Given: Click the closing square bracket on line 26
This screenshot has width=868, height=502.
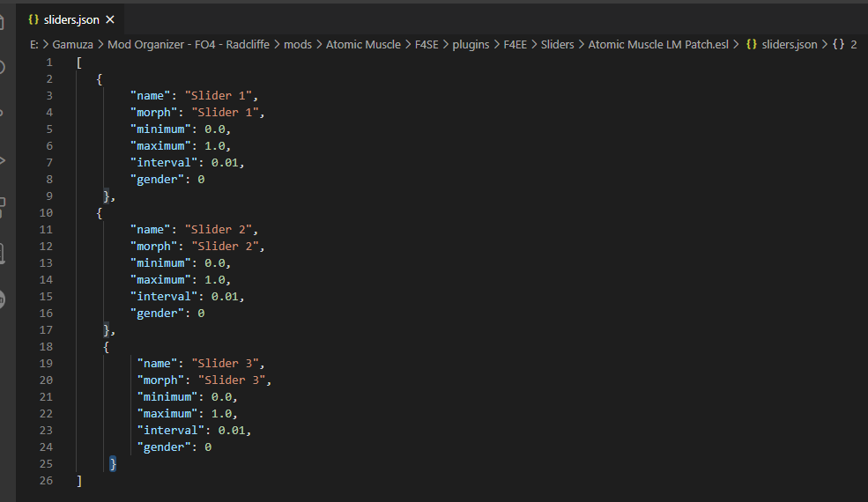Looking at the screenshot, I should pyautogui.click(x=79, y=480).
